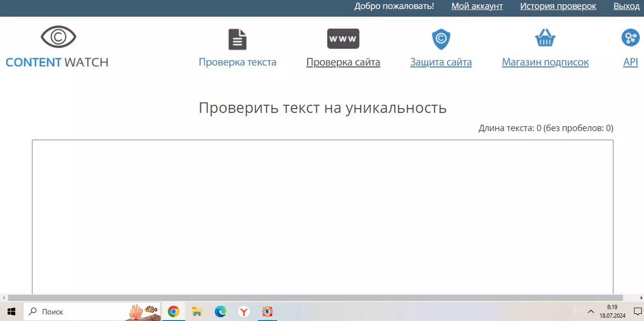Log out using the Выход link
The image size is (644, 321).
point(626,6)
